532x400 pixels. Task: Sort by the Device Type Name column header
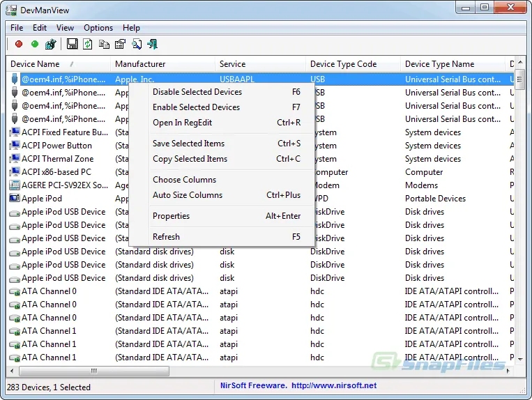pyautogui.click(x=453, y=64)
